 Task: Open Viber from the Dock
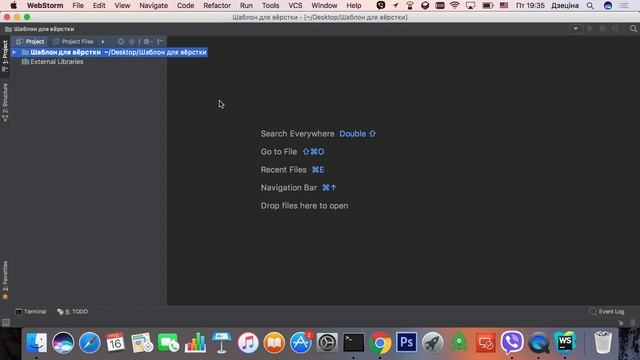512,342
